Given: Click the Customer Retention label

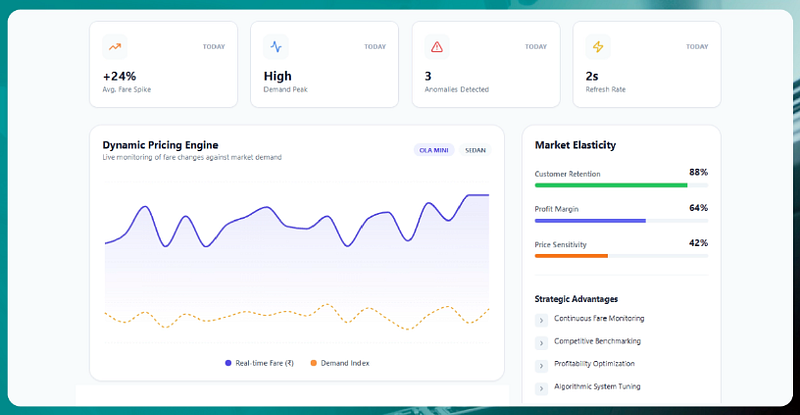Looking at the screenshot, I should pos(567,174).
